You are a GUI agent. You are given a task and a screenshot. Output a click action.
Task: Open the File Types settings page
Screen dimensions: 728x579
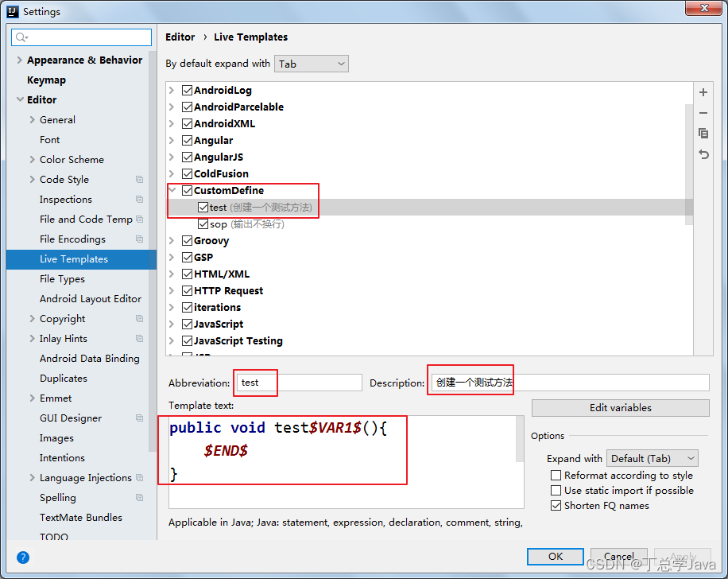pyautogui.click(x=62, y=279)
